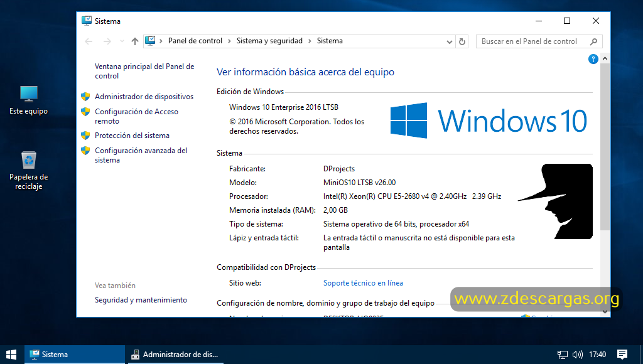Viewport: 643px width, 364px height.
Task: Click the text "Windows 10 Enterprise 2016 LTSB"
Action: click(x=284, y=107)
